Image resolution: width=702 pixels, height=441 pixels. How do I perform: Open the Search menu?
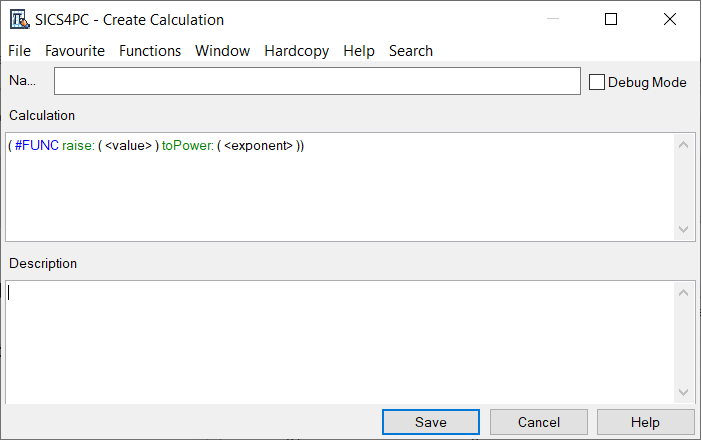[410, 51]
